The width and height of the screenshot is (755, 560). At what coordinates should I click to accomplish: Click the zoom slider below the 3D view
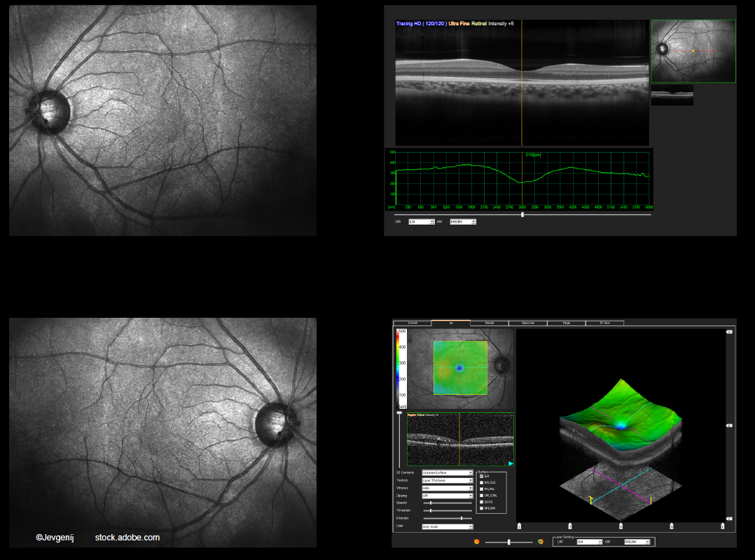click(x=508, y=542)
